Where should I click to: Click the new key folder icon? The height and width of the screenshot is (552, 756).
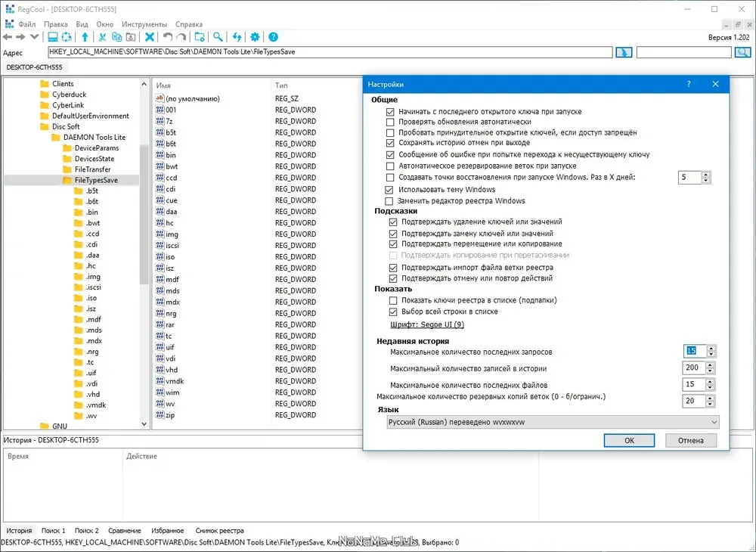(200, 37)
